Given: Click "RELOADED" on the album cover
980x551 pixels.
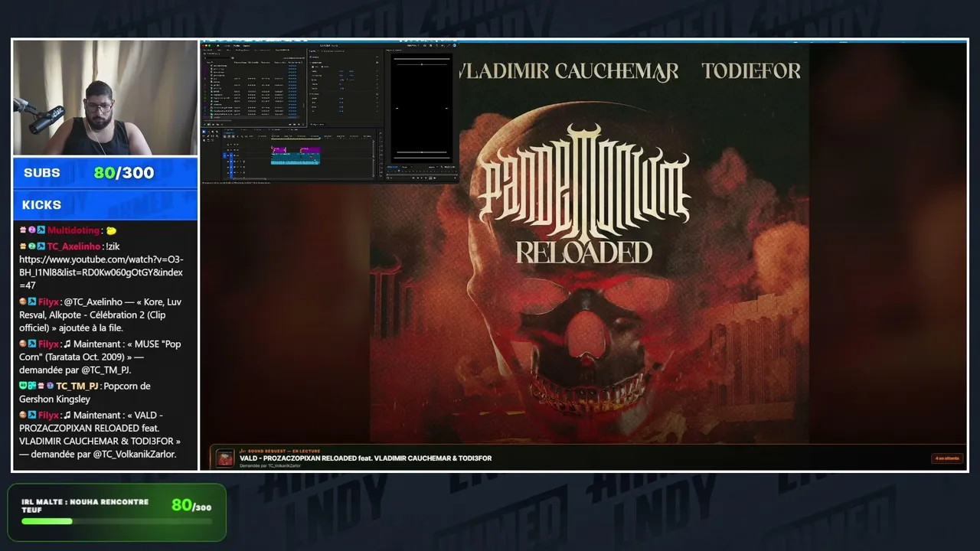Looking at the screenshot, I should [584, 252].
